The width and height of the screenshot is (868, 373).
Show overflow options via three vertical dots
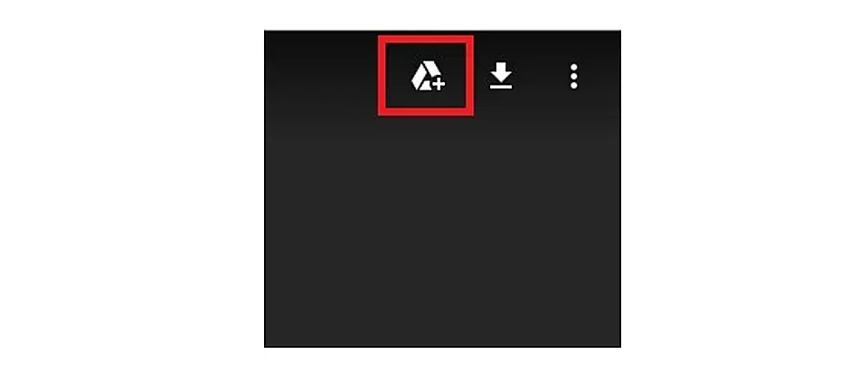(573, 76)
